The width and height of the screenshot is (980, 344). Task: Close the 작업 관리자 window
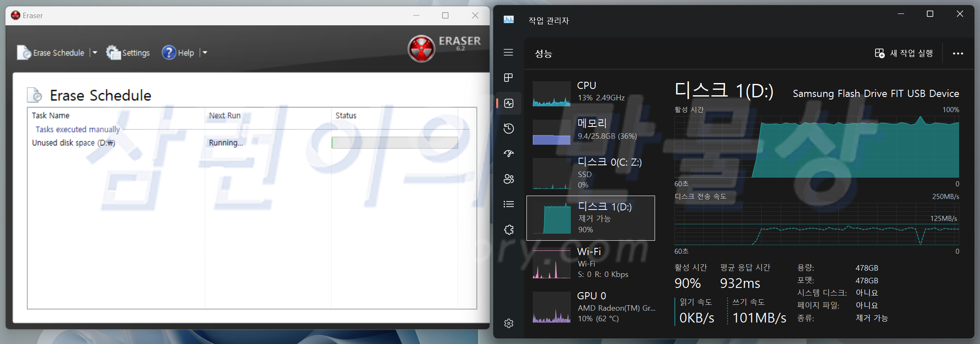960,14
